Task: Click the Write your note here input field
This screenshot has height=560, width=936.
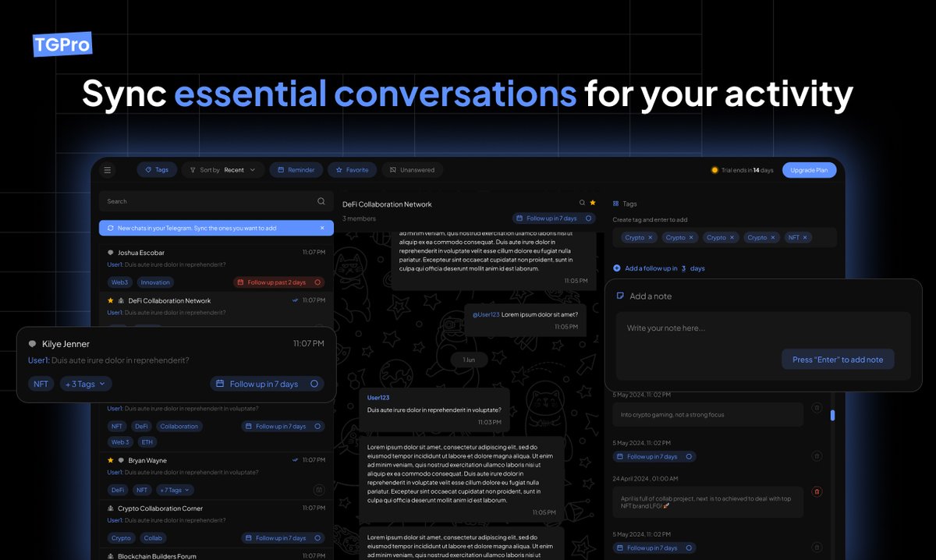Action: pyautogui.click(x=702, y=328)
